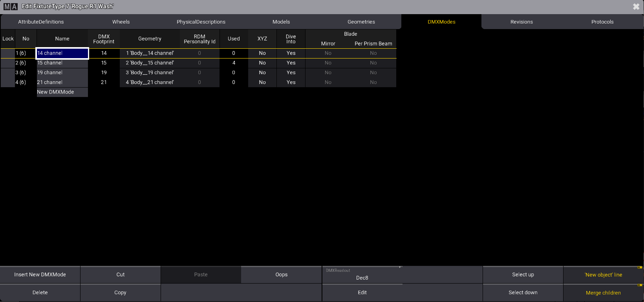This screenshot has width=644, height=302.
Task: Click the MA logo icon
Action: tap(11, 6)
